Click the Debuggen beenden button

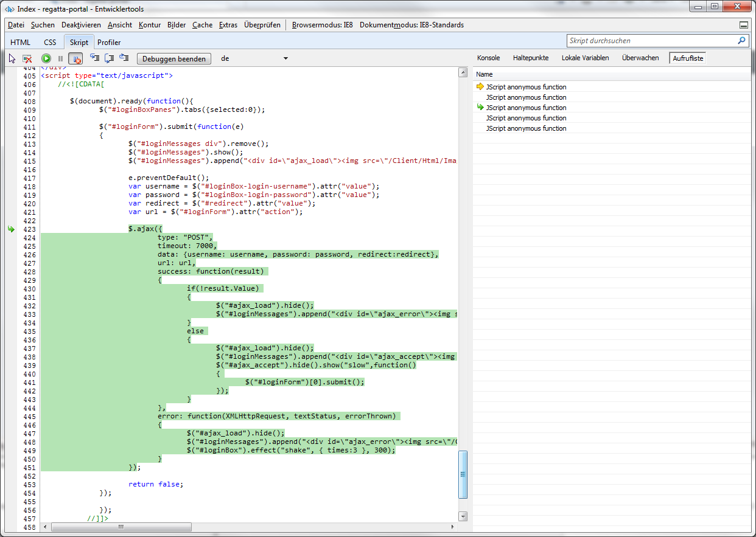[175, 58]
